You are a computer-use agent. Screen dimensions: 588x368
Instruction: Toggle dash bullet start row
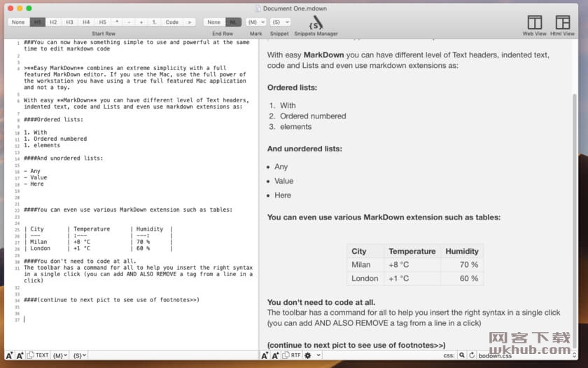129,22
